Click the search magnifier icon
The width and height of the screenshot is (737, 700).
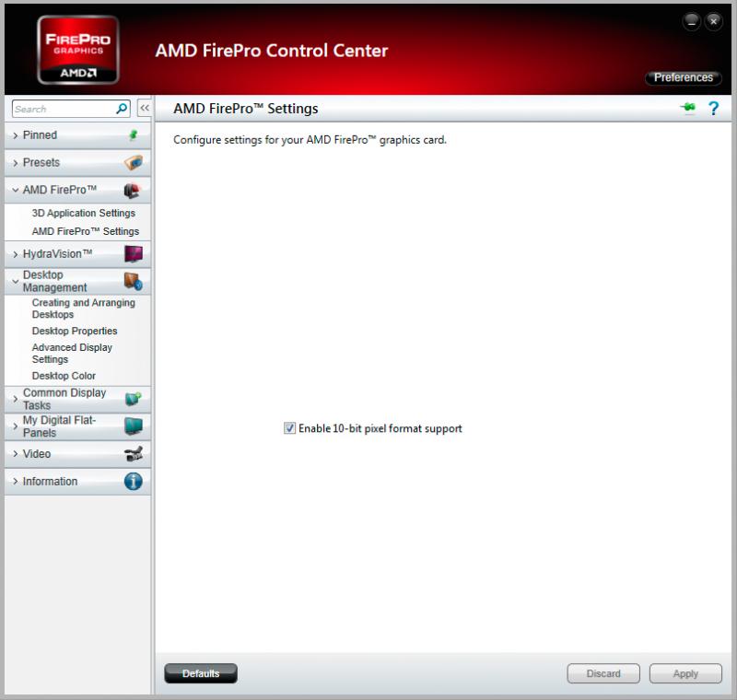tap(122, 109)
